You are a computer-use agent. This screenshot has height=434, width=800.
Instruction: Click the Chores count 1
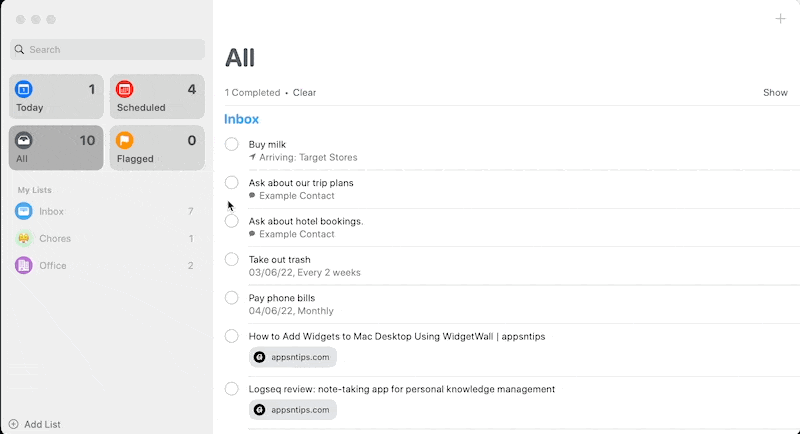[191, 238]
